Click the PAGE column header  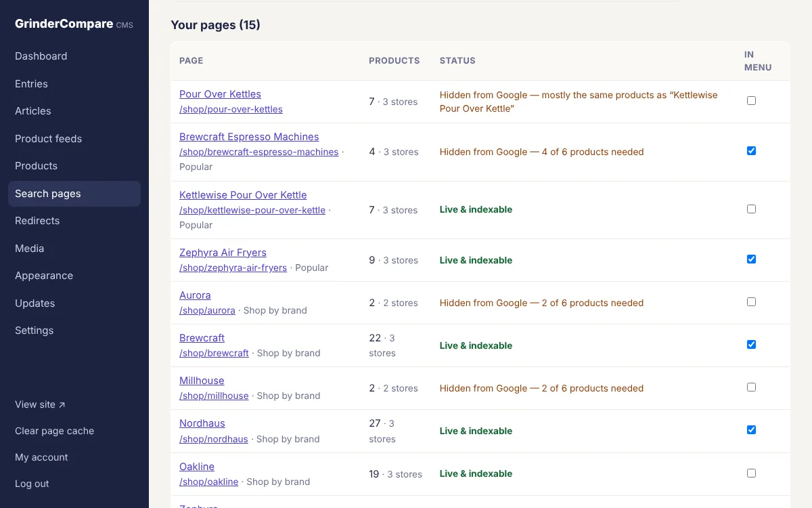coord(191,60)
